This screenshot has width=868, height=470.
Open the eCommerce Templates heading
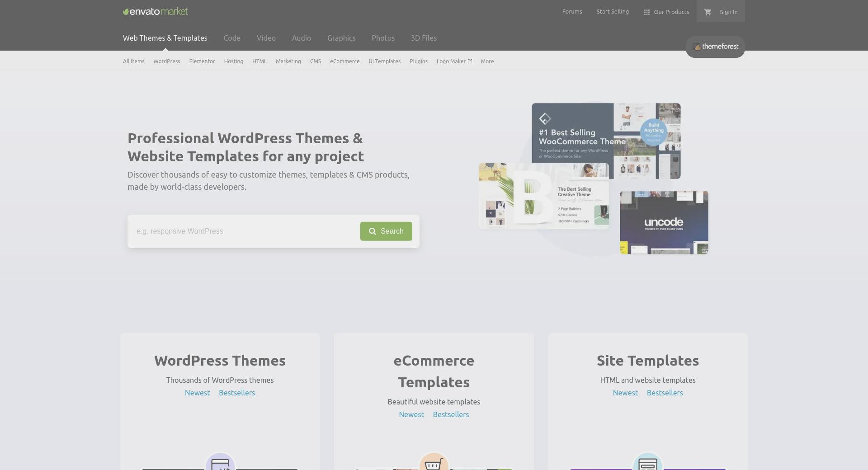click(434, 371)
